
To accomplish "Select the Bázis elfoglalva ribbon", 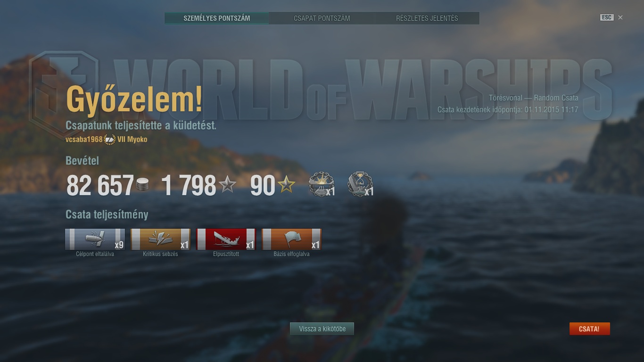I will click(292, 239).
